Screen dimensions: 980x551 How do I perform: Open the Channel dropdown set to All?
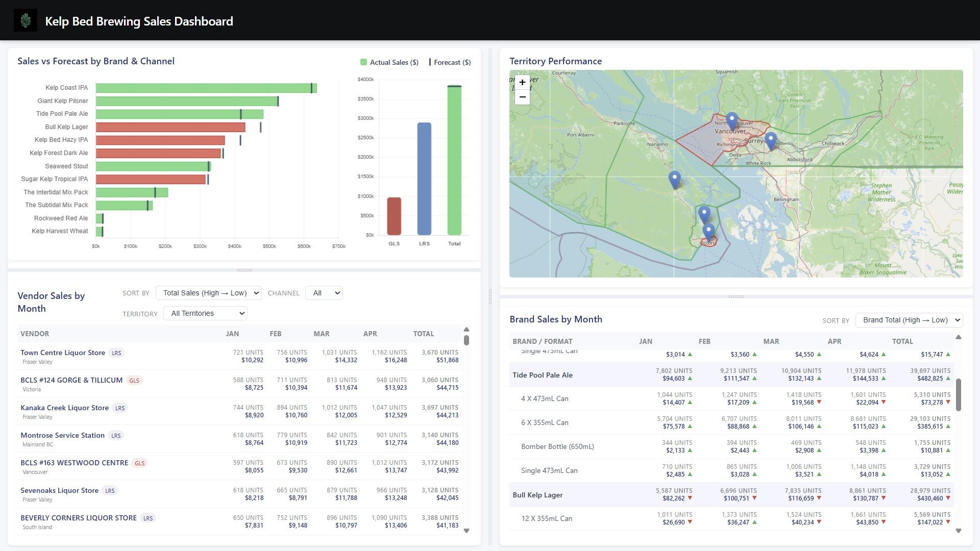pyautogui.click(x=324, y=293)
